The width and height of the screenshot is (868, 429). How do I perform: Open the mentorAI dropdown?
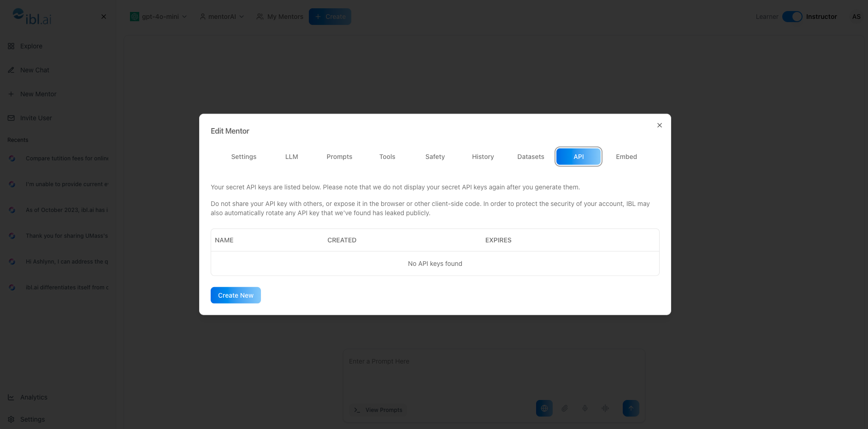click(222, 17)
